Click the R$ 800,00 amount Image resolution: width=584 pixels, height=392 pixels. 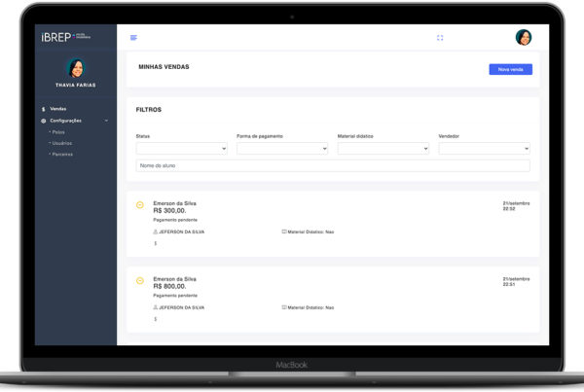click(169, 286)
